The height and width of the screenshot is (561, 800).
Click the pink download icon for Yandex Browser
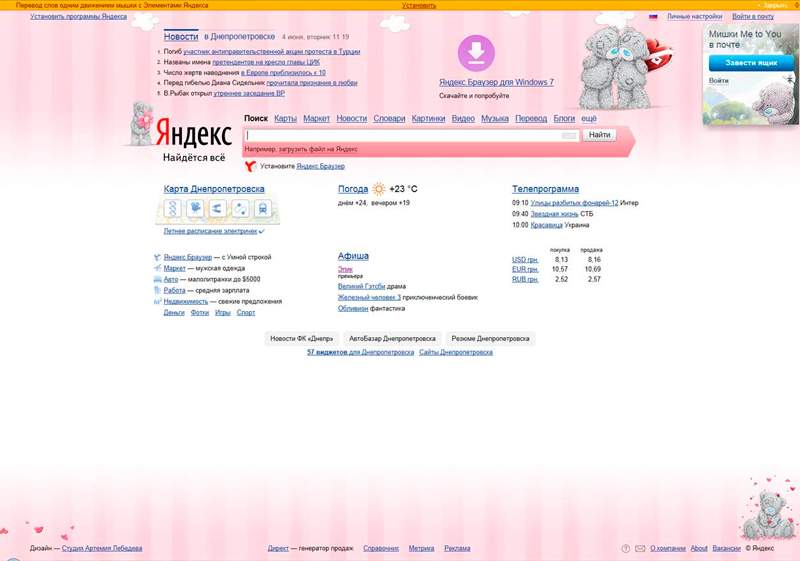(x=476, y=53)
